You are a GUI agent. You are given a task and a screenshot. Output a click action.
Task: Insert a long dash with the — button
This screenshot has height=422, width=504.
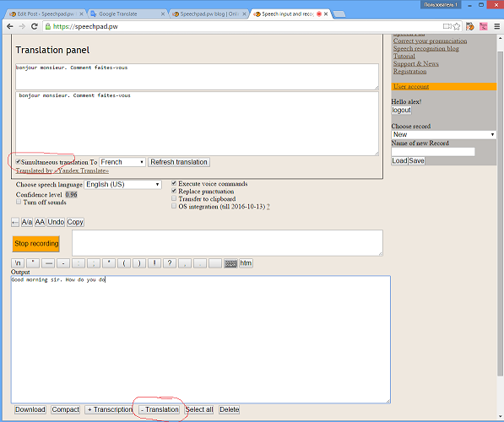[48, 263]
